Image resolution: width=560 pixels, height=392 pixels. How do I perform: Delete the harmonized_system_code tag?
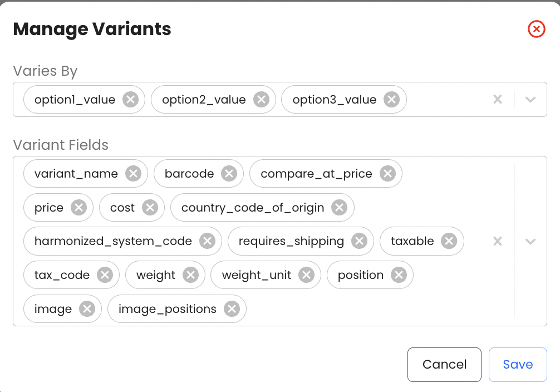tap(207, 241)
